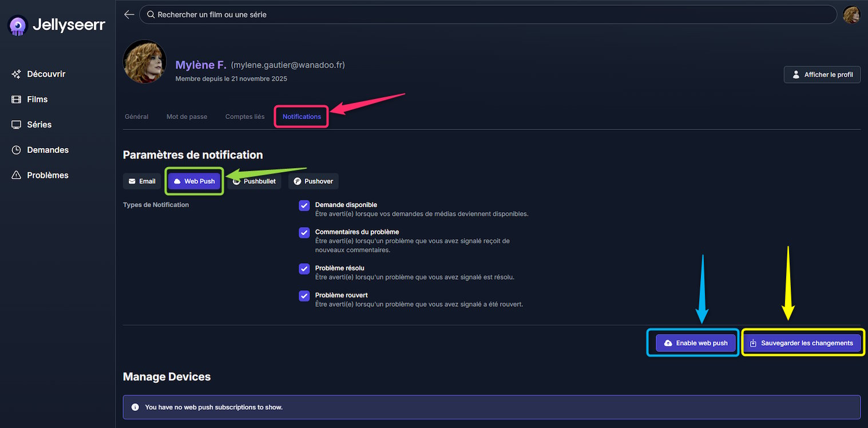Click the Afficher le profil button

coord(822,75)
